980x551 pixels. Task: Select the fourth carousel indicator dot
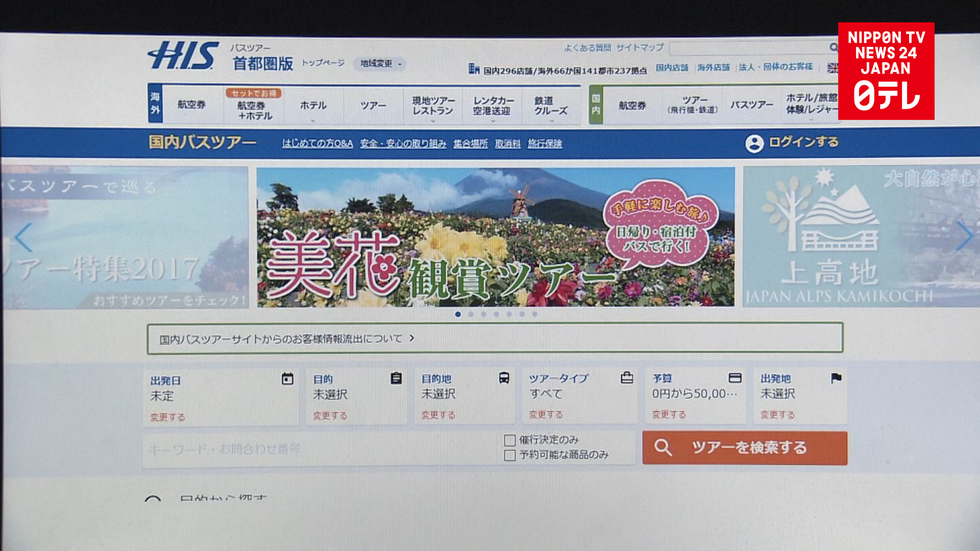pos(496,314)
